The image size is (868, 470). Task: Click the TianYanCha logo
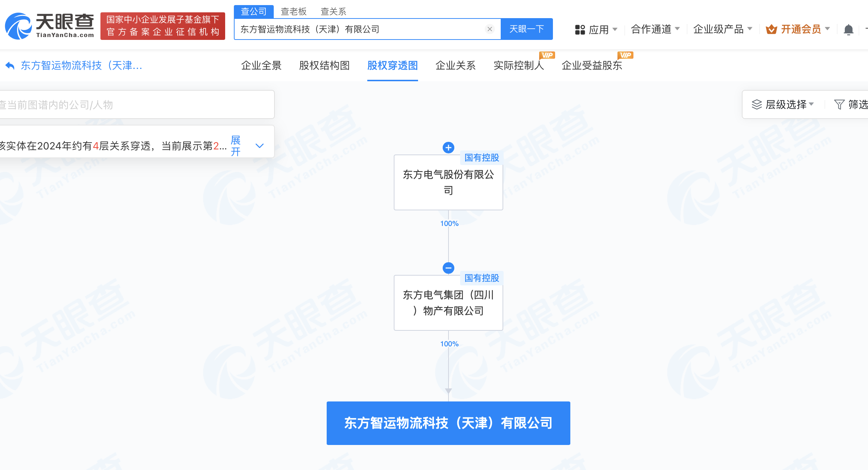tap(50, 26)
